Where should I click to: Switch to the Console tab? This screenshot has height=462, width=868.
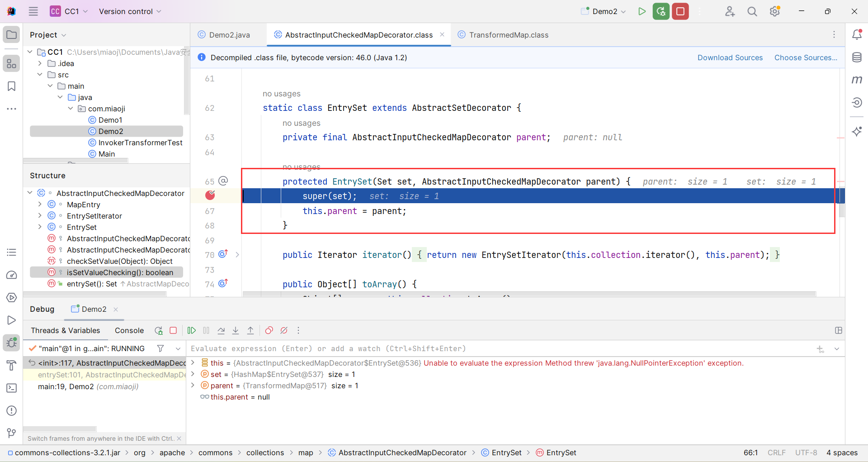pyautogui.click(x=129, y=330)
